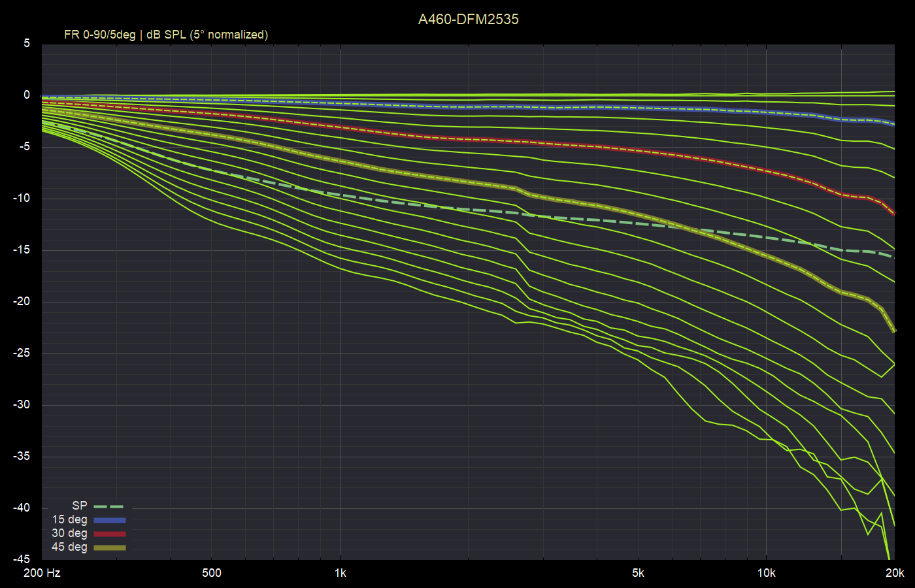This screenshot has width=915, height=588.
Task: Click the -35 dB y-axis label
Action: point(22,456)
